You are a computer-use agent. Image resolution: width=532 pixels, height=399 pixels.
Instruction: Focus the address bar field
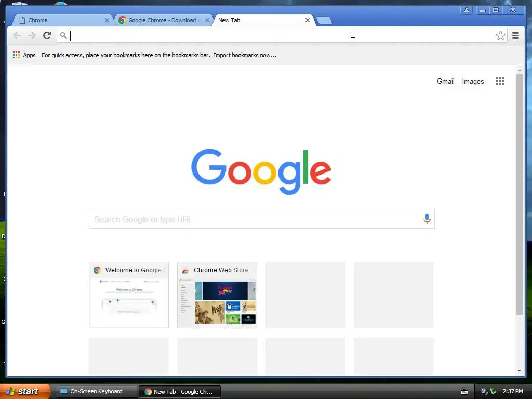(282, 36)
